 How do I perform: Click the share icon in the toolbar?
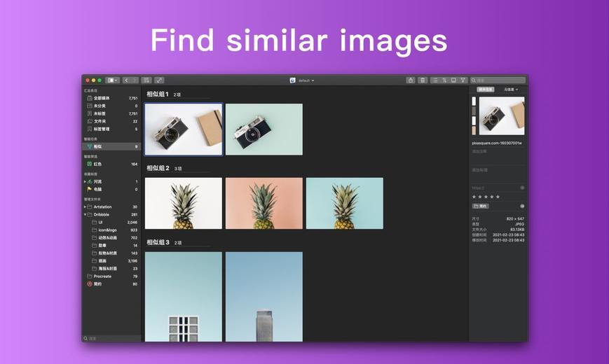coord(411,80)
